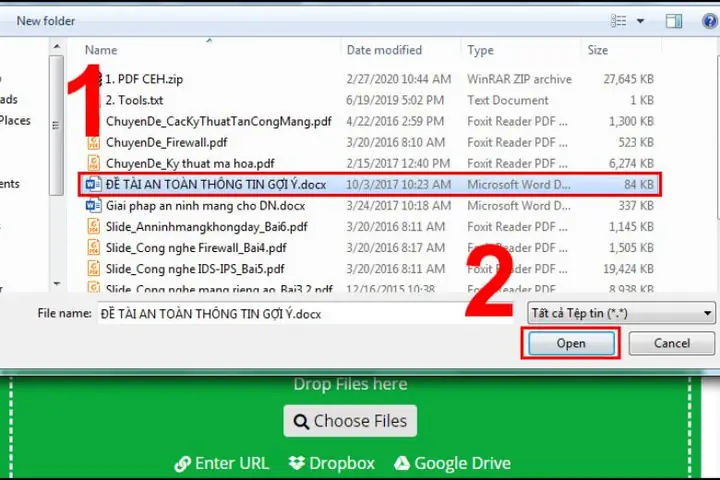Click PDF icon of Slide_Cong nghe Firewall_Bai4.pdf
This screenshot has height=480, width=720.
[94, 248]
